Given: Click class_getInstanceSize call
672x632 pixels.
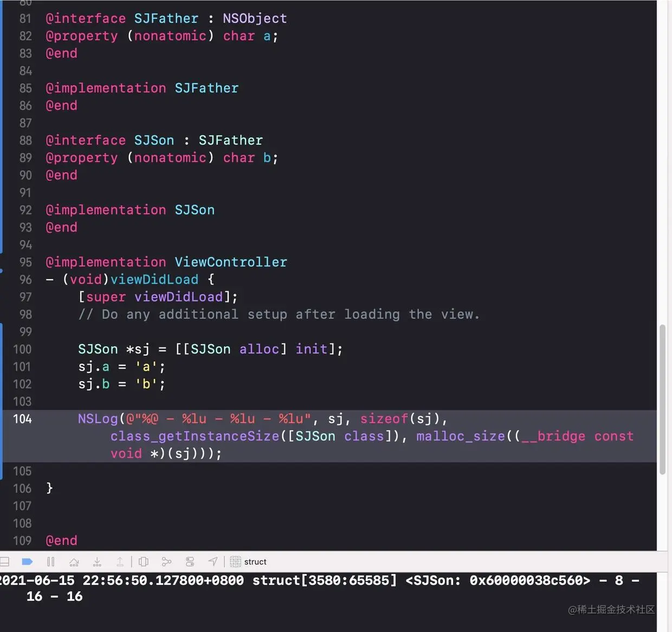Looking at the screenshot, I should (x=195, y=436).
